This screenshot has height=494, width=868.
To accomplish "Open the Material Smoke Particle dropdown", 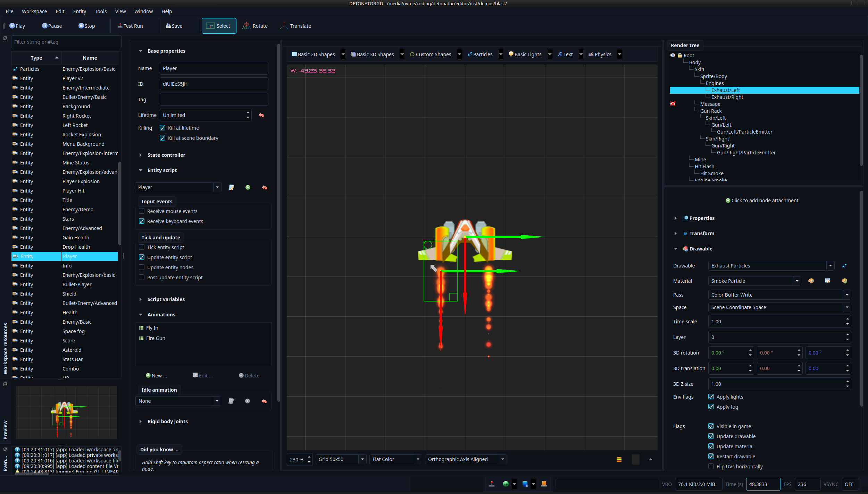I will pyautogui.click(x=797, y=281).
